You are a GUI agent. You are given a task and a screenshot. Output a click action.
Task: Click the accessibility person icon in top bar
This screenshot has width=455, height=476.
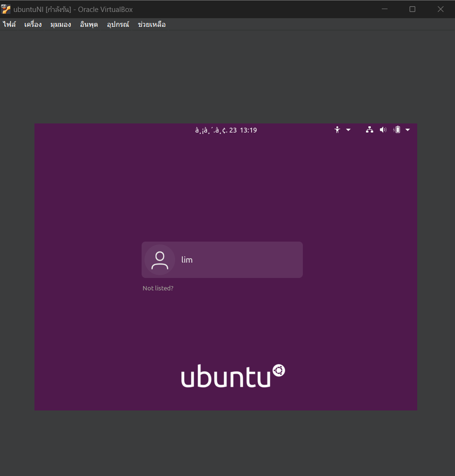[x=337, y=130]
